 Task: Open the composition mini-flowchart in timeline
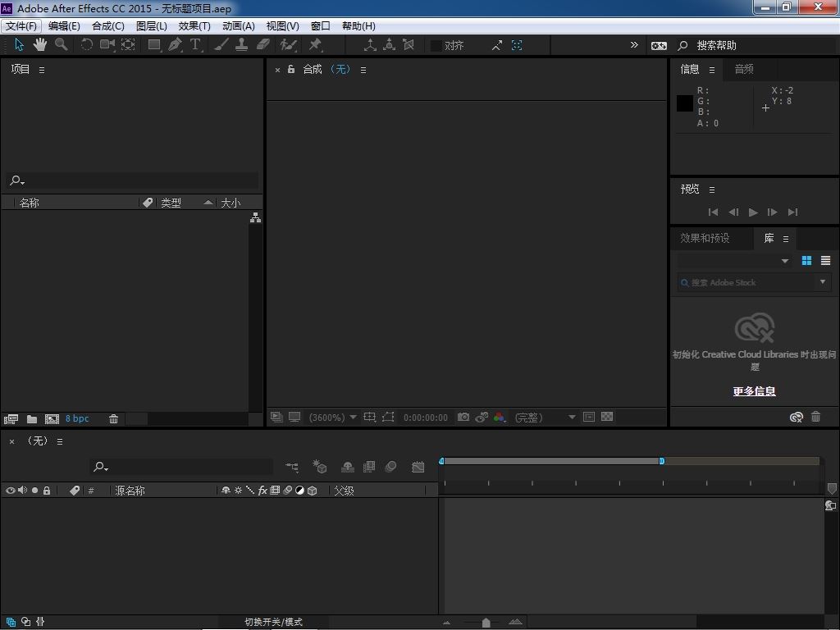coord(292,467)
